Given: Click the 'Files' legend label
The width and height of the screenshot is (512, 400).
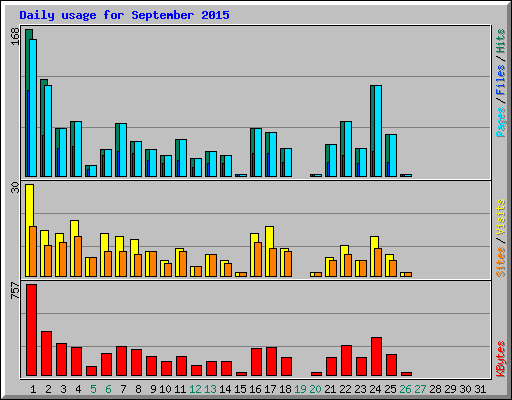Looking at the screenshot, I should [500, 80].
